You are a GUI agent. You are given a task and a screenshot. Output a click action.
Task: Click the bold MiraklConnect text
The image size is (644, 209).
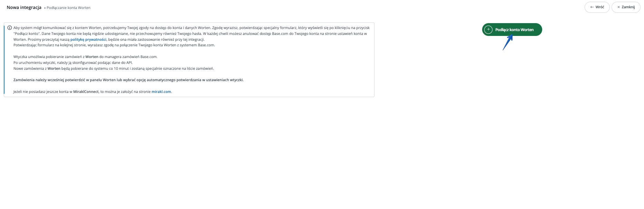coord(86,92)
